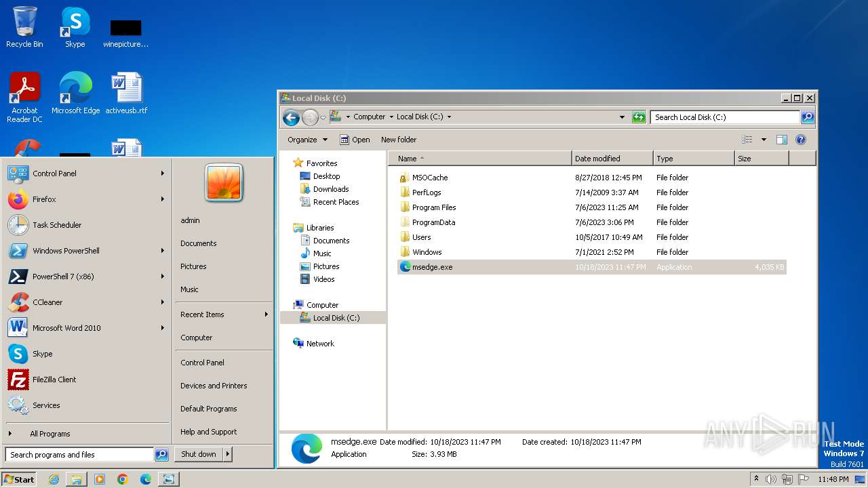Open Skype from the Start menu
This screenshot has height=488, width=868.
pos(86,354)
